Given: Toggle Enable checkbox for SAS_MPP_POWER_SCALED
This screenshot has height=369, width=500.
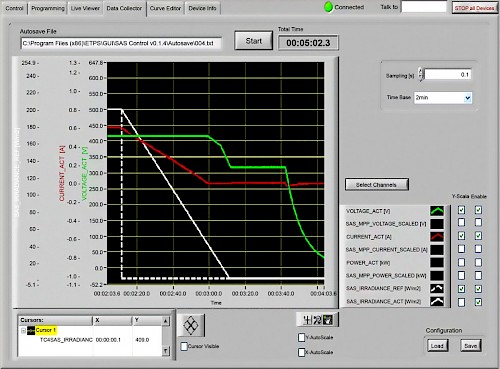Looking at the screenshot, I should [478, 275].
